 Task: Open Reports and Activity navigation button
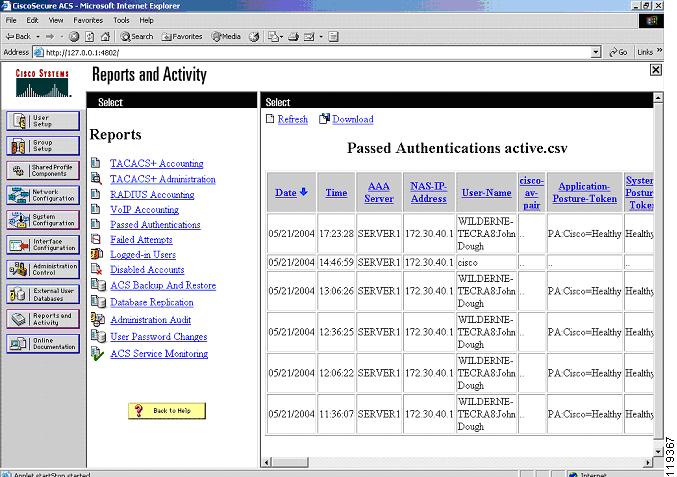click(x=43, y=319)
